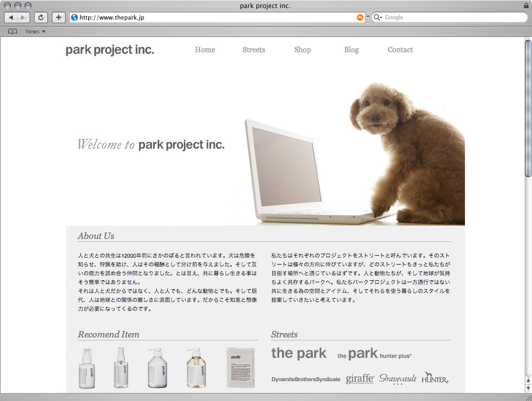Reload the page with the refresh button

[41, 18]
